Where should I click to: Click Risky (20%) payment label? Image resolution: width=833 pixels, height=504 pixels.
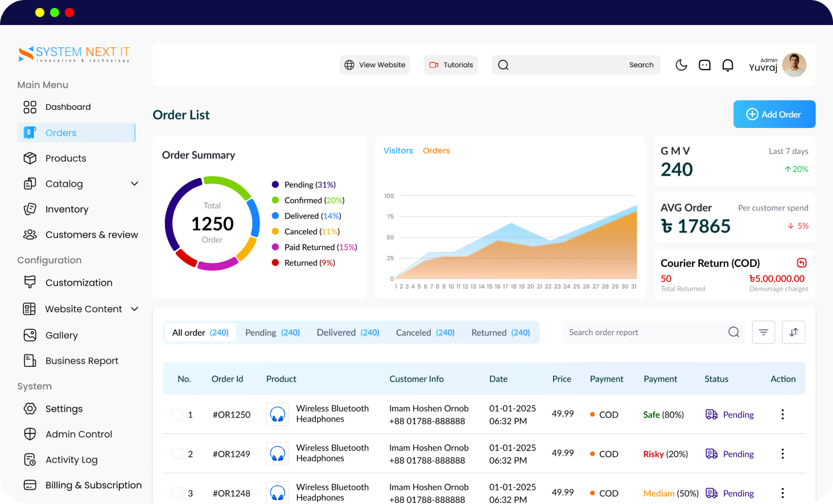pos(666,454)
